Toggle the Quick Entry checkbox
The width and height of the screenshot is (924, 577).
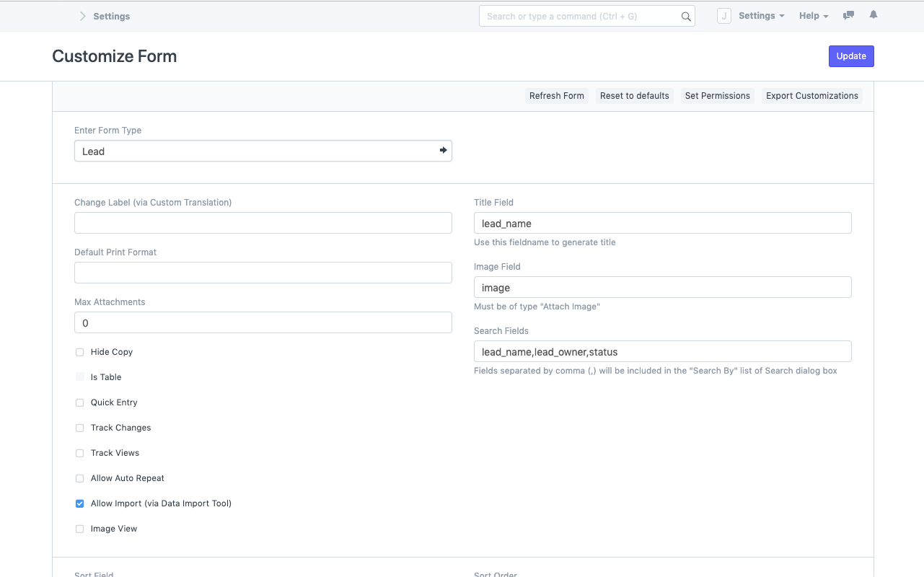click(80, 402)
